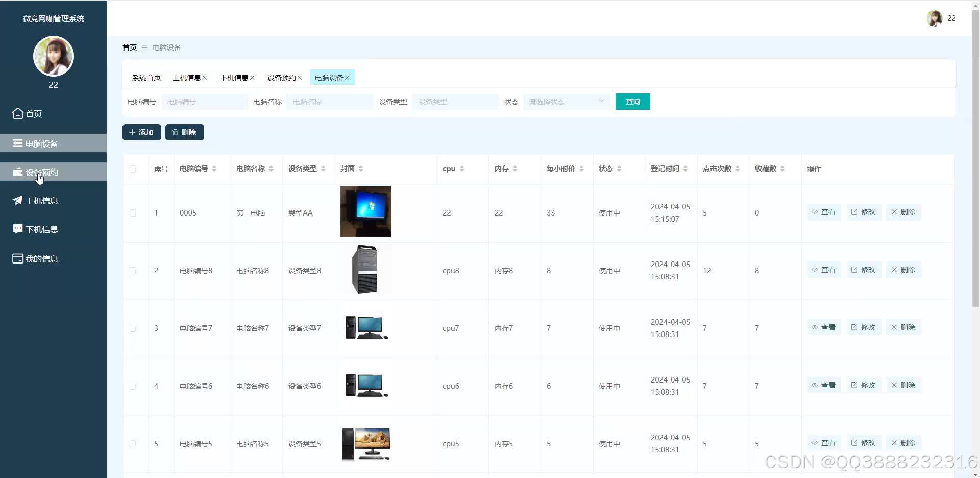
Task: View row 电脑编号8 details
Action: tap(824, 270)
